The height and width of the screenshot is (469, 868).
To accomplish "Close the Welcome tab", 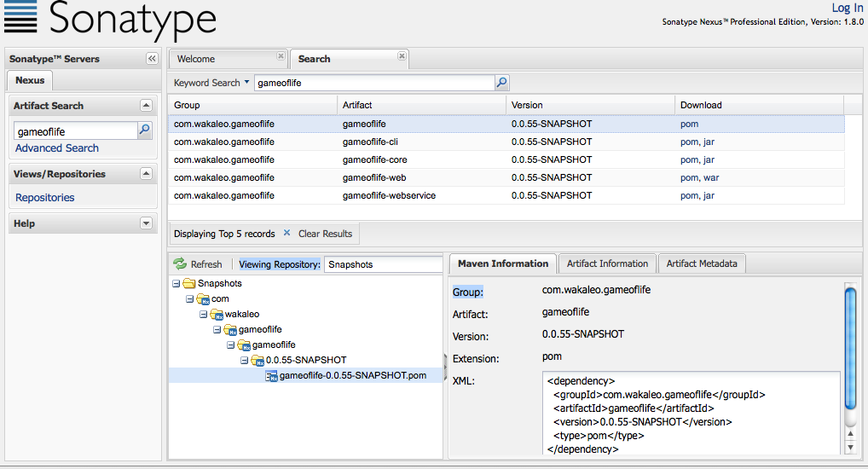I will [x=281, y=56].
